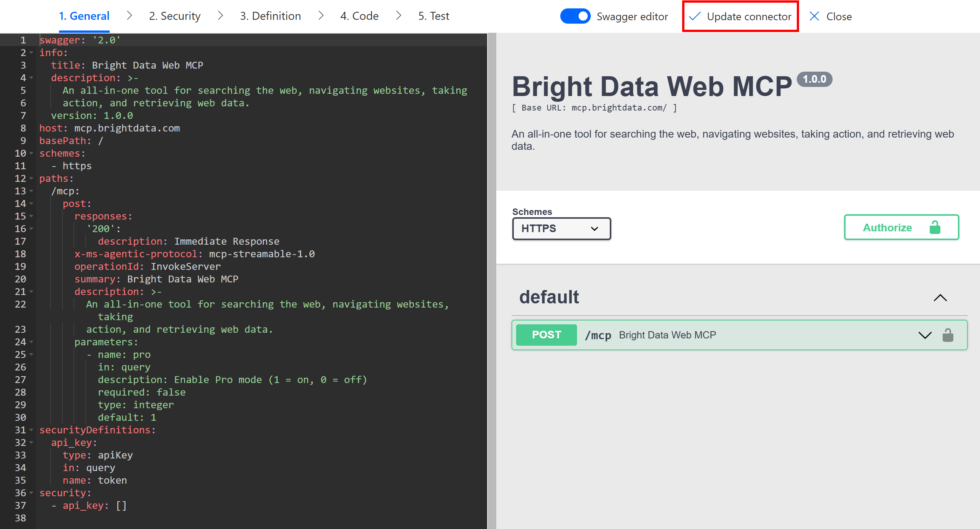The width and height of the screenshot is (980, 529).
Task: Switch to the 2. Security tab
Action: pos(175,16)
